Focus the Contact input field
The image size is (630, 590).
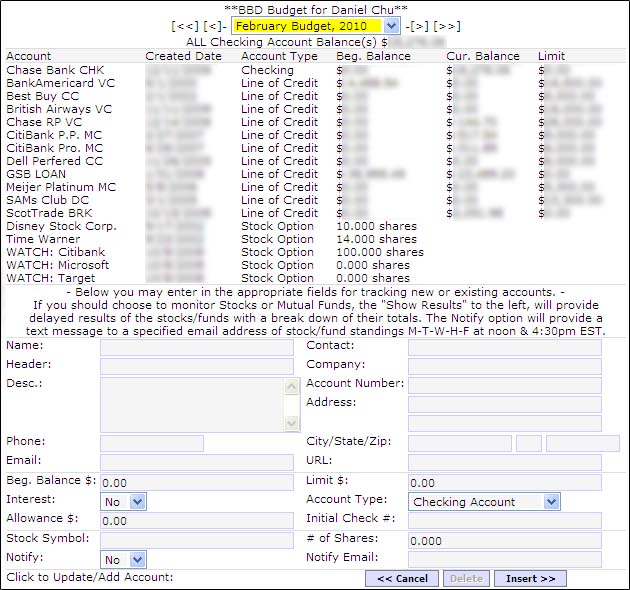click(505, 347)
